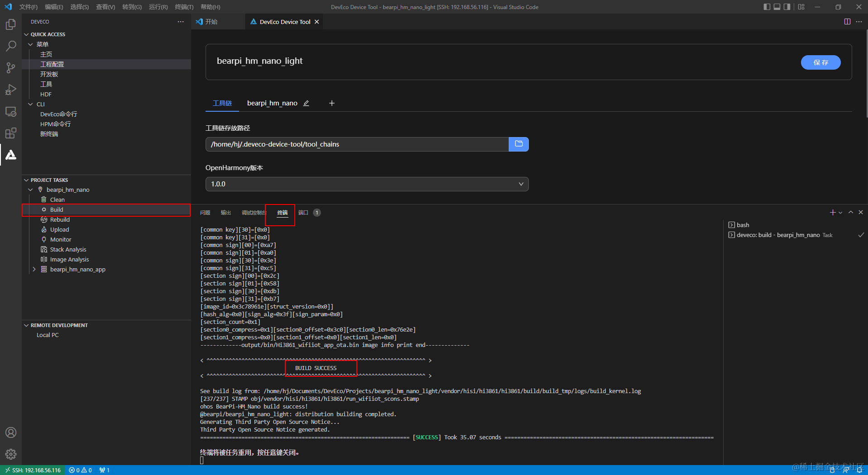
Task: Open 工程配置 in quick access menu
Action: point(106,64)
